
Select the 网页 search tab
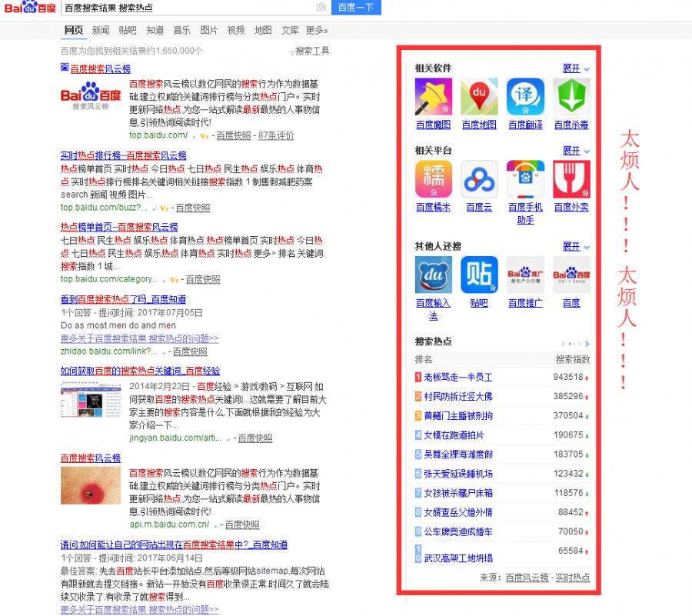74,31
